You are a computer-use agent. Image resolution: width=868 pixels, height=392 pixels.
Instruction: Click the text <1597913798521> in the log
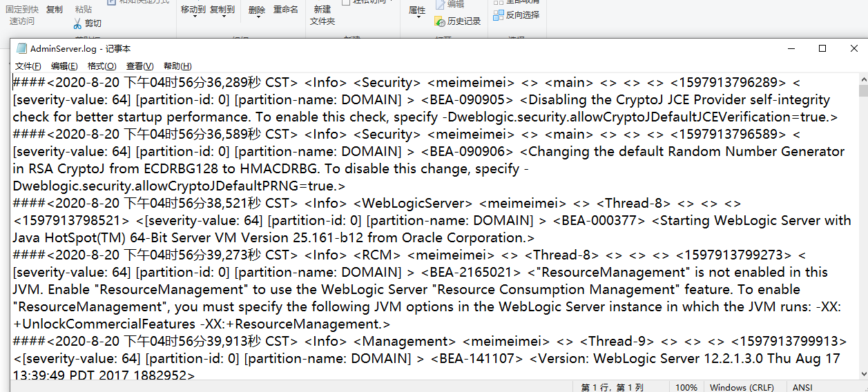(71, 220)
